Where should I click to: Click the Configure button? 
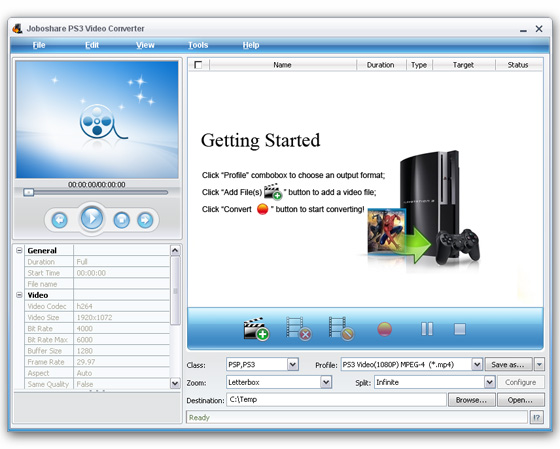(x=521, y=382)
